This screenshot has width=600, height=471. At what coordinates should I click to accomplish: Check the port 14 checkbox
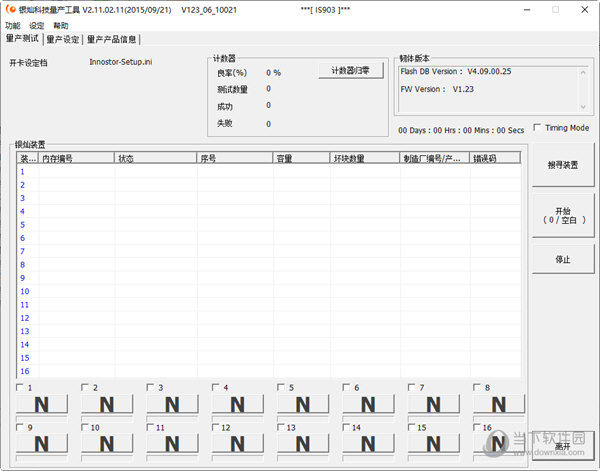pos(346,427)
